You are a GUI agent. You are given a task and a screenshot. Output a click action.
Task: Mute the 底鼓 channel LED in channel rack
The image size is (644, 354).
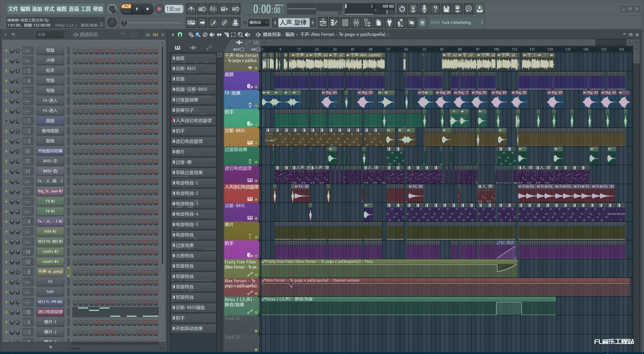(x=6, y=121)
